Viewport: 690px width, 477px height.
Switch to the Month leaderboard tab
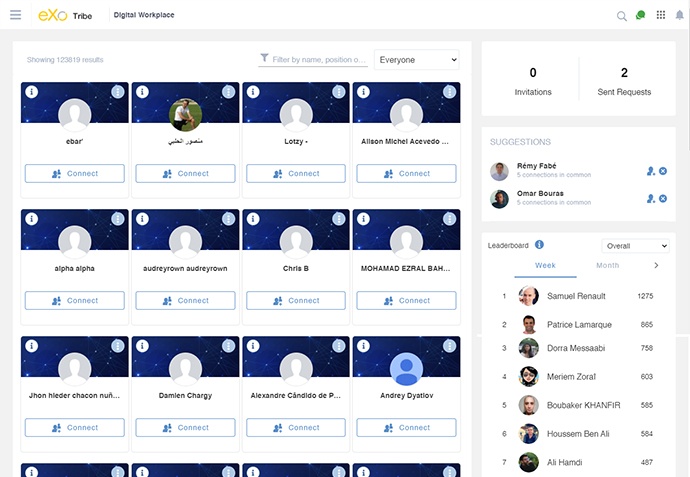click(607, 266)
